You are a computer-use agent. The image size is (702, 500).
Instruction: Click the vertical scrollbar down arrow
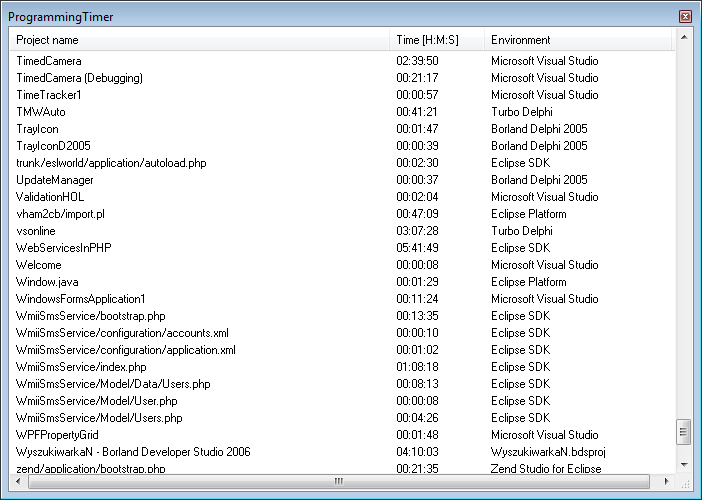pyautogui.click(x=684, y=465)
